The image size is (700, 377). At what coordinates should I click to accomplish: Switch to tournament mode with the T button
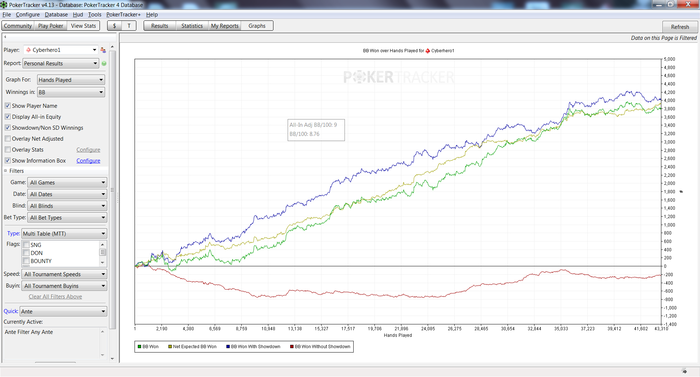point(129,26)
